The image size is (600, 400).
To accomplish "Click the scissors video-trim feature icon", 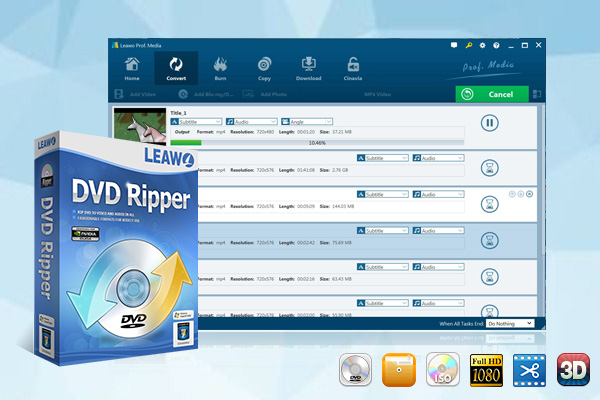I will pyautogui.click(x=530, y=371).
